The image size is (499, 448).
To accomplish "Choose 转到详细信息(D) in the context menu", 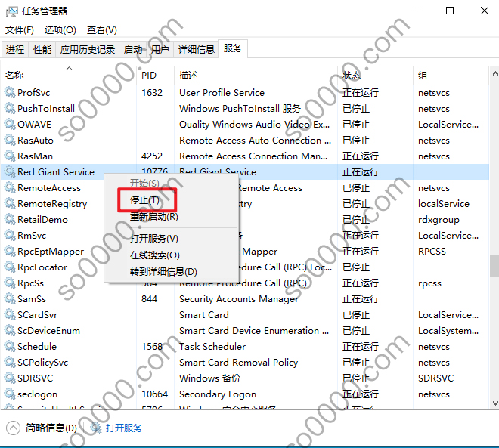I will (163, 272).
